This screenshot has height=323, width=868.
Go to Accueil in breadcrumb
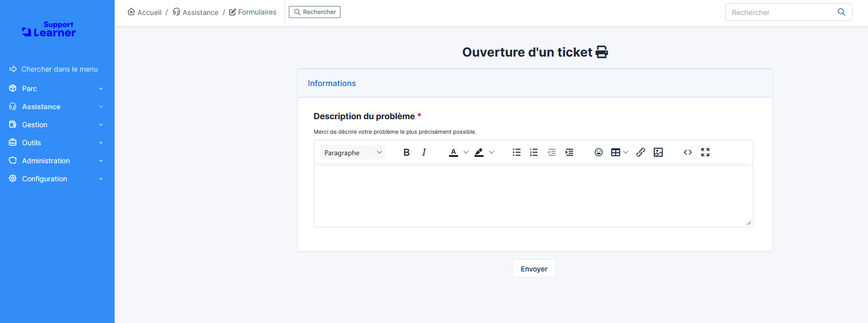(145, 12)
